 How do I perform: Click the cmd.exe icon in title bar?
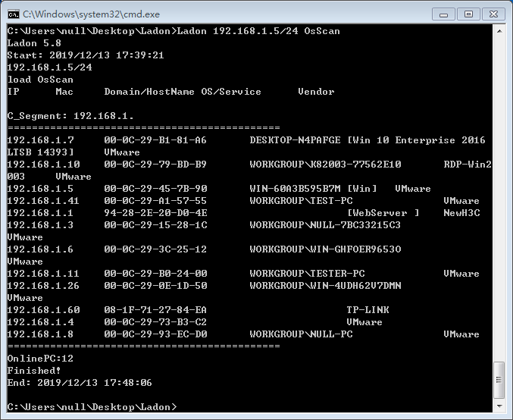point(14,14)
